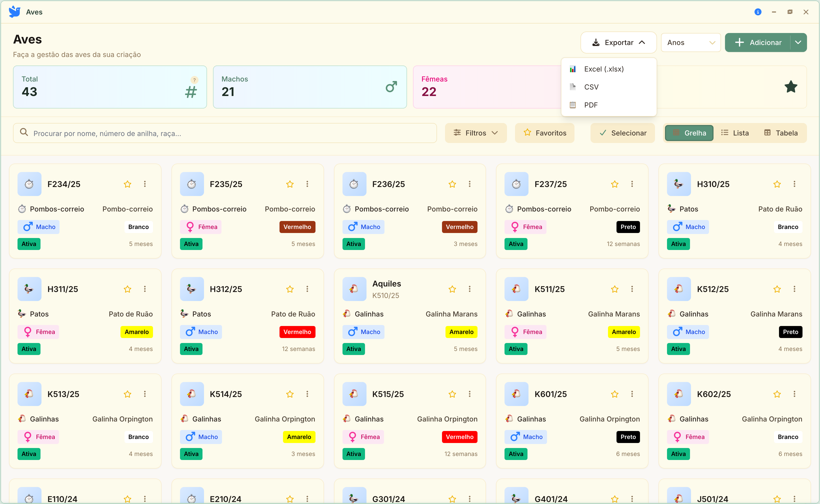Click the Amarelo color tag on H311/25

point(137,332)
